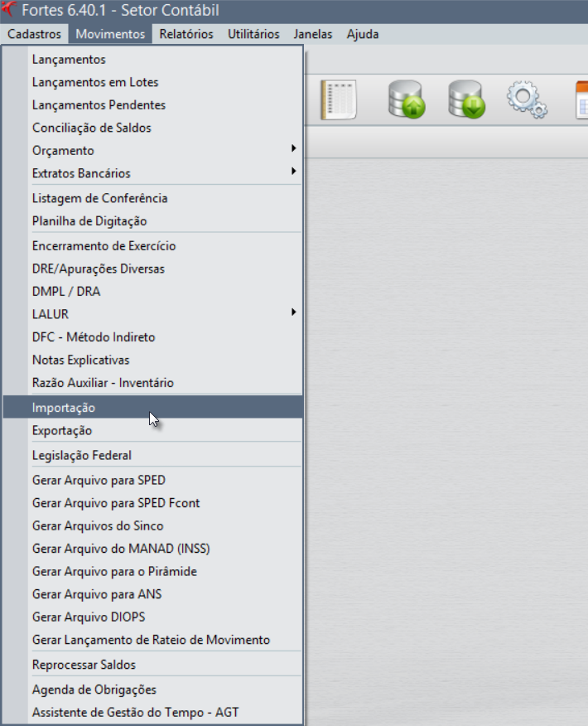This screenshot has height=726, width=588.
Task: Open the Cadastros menu
Action: point(34,34)
